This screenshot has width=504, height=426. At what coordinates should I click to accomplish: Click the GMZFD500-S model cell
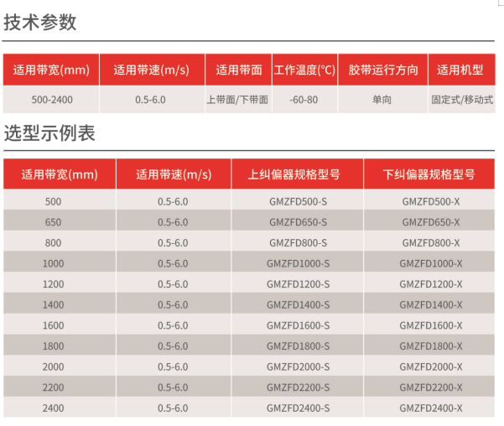pyautogui.click(x=298, y=201)
